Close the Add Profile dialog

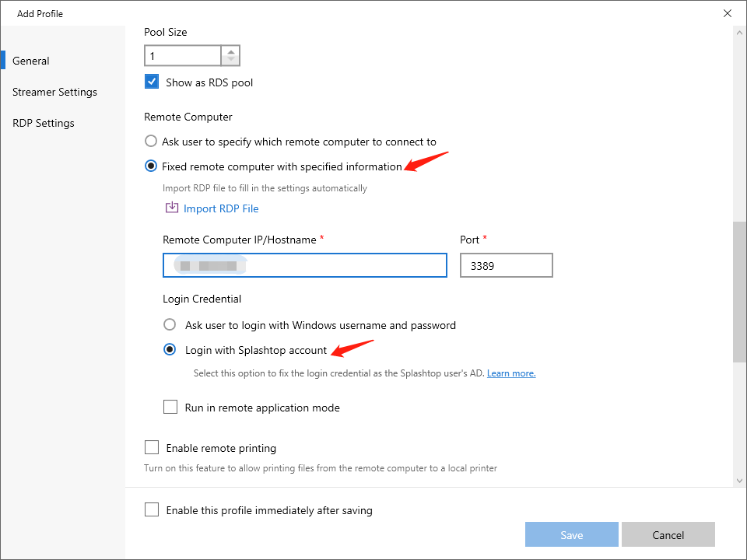[x=728, y=13]
